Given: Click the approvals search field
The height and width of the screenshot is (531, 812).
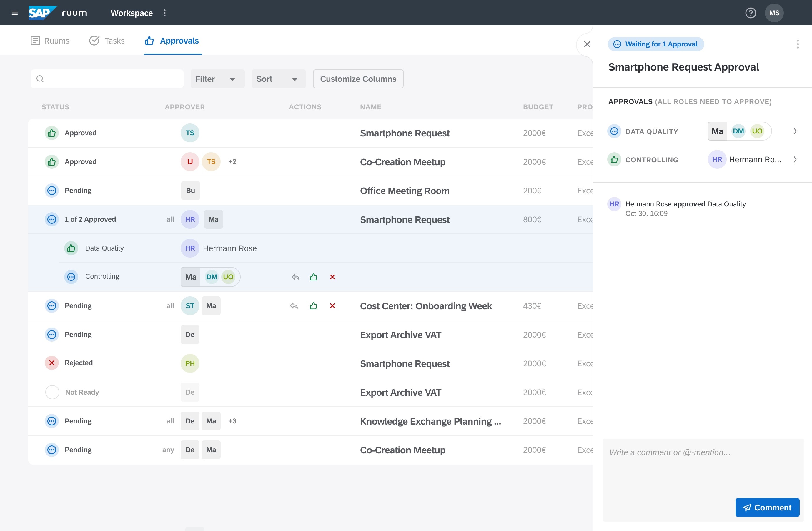Looking at the screenshot, I should point(107,79).
